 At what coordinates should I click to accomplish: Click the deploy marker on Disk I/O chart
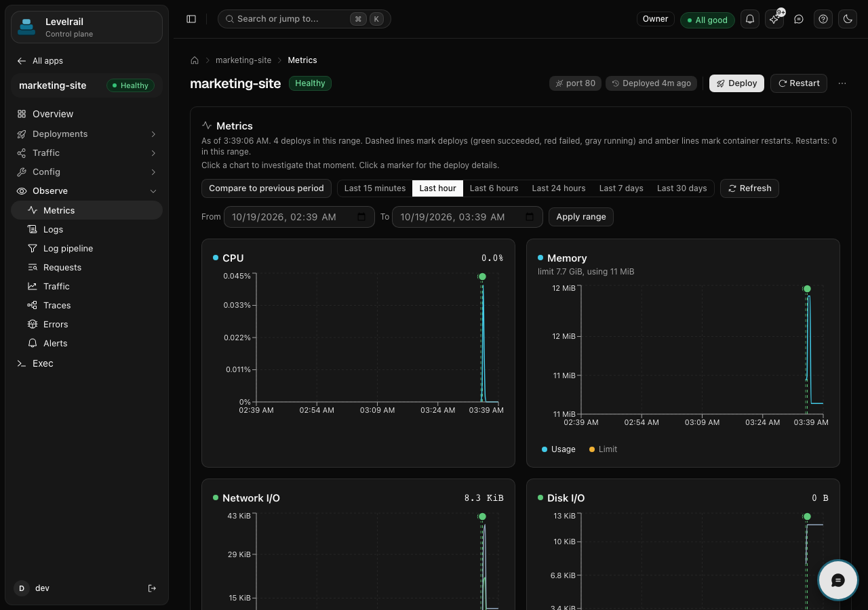coord(807,516)
